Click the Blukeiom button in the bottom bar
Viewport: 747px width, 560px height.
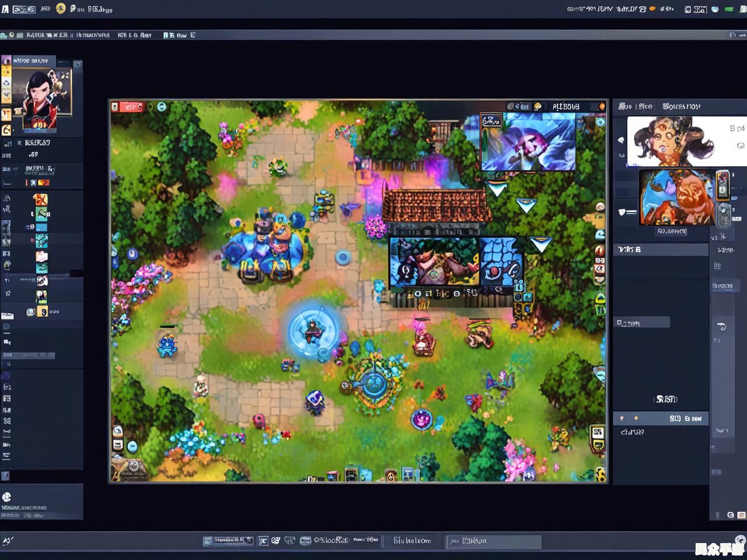tap(412, 541)
